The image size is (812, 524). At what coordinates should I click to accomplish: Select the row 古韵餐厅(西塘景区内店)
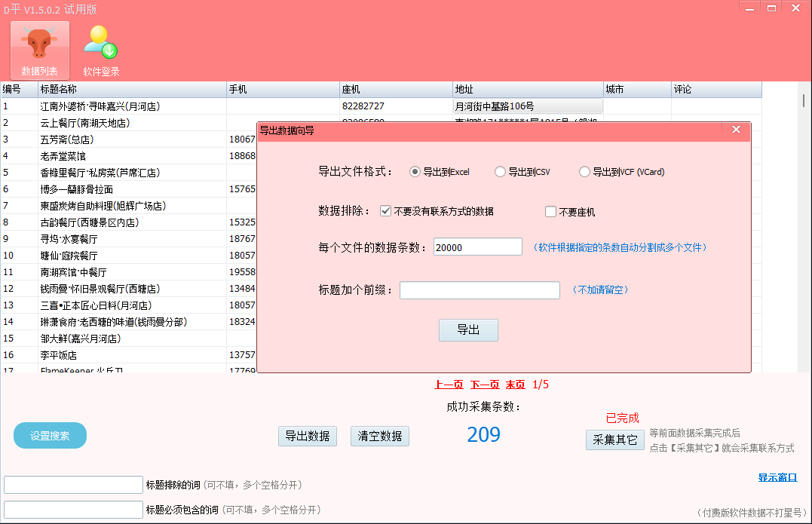tap(129, 222)
